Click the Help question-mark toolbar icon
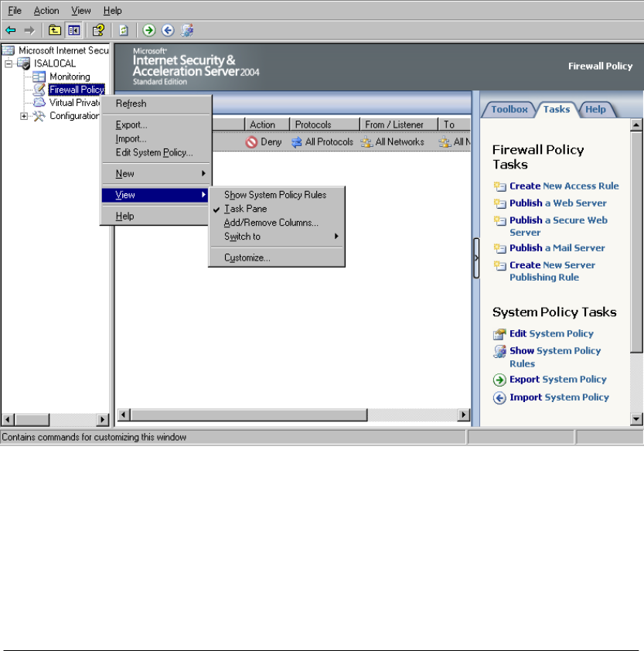 (x=98, y=30)
